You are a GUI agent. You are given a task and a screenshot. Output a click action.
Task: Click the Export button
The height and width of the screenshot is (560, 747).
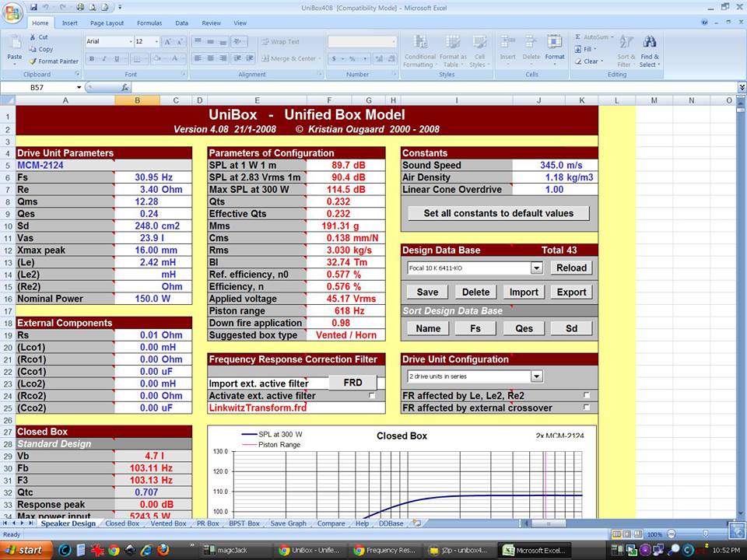[x=572, y=292]
